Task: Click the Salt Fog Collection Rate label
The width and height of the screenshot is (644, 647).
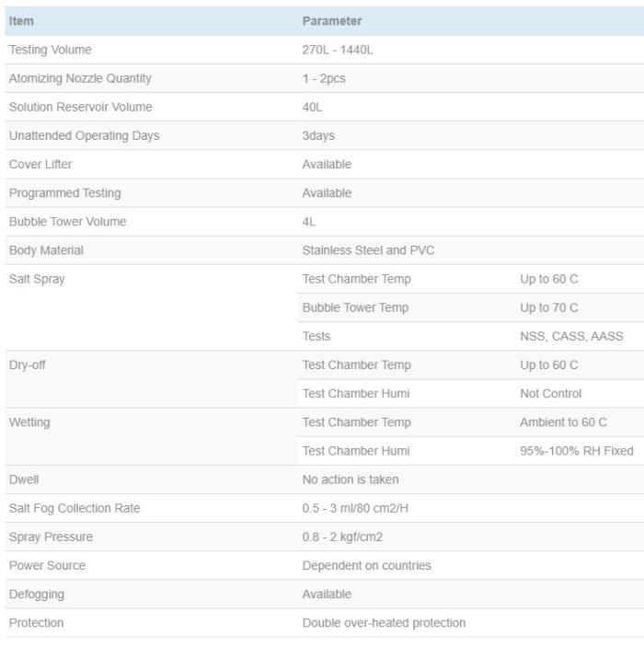Action: pyautogui.click(x=75, y=507)
